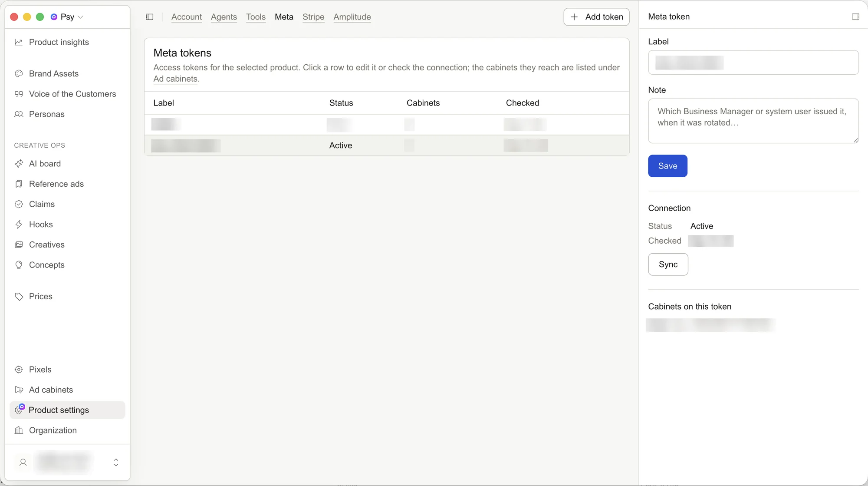Switch to the Amplitude tab
The width and height of the screenshot is (868, 486).
(x=352, y=17)
